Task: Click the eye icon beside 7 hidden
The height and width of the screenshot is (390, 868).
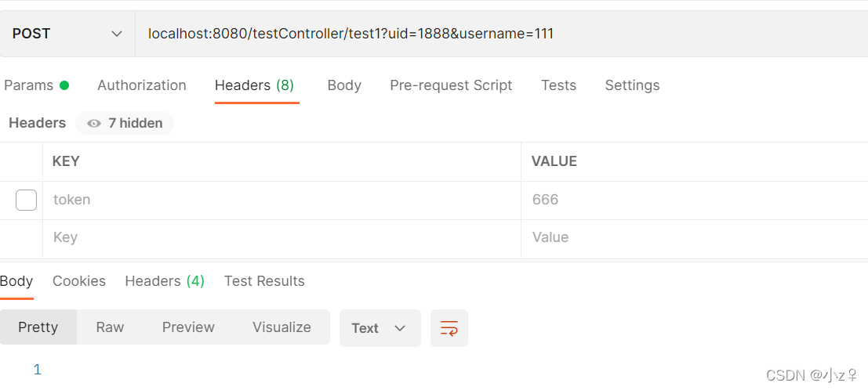Action: point(94,124)
